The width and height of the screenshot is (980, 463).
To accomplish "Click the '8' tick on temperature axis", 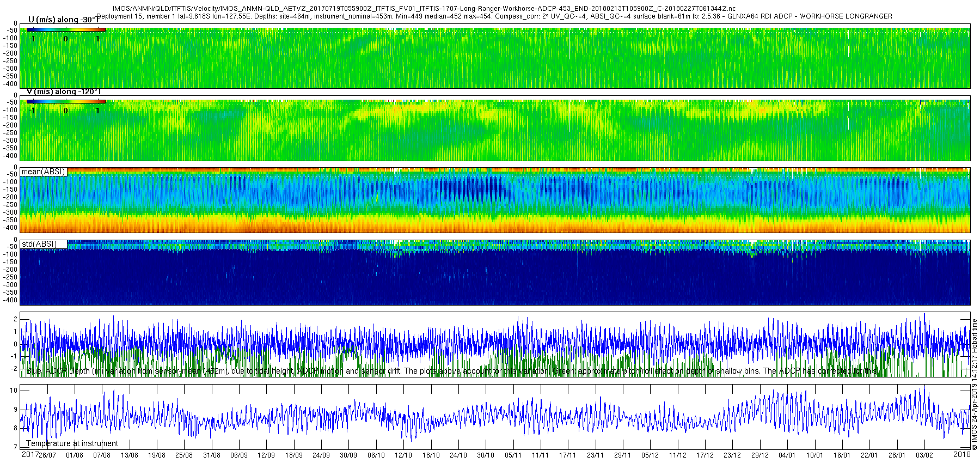I will (16, 429).
